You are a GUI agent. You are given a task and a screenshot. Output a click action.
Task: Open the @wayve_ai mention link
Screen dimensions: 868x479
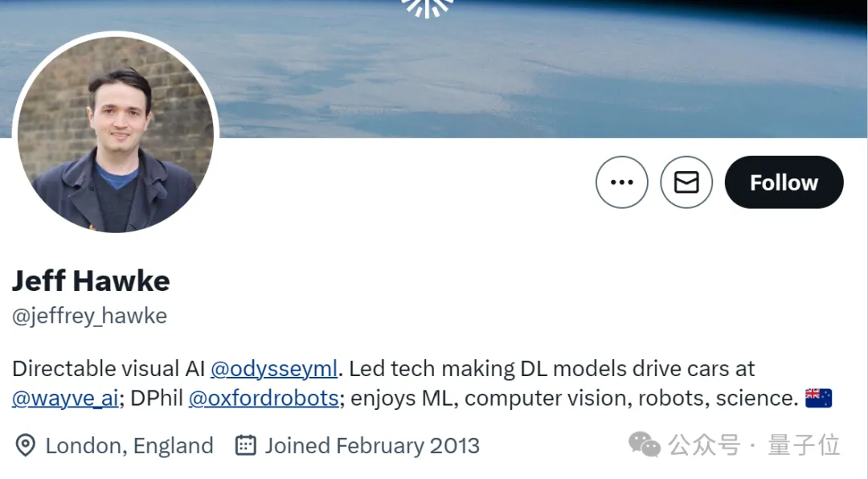point(65,398)
